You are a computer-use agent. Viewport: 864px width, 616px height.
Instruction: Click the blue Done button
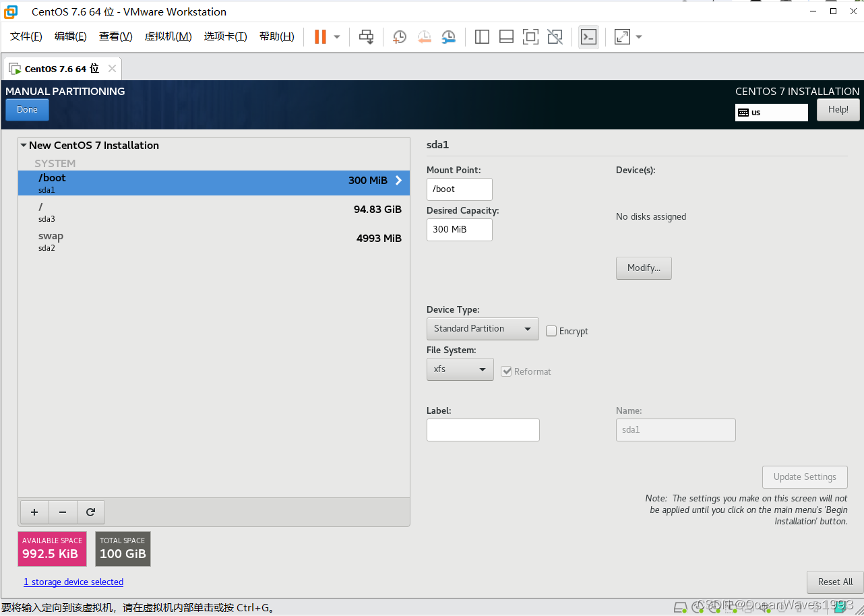pos(27,110)
